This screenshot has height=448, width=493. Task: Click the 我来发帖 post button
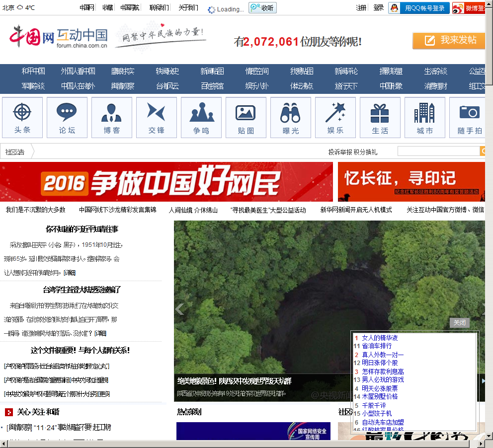(449, 41)
